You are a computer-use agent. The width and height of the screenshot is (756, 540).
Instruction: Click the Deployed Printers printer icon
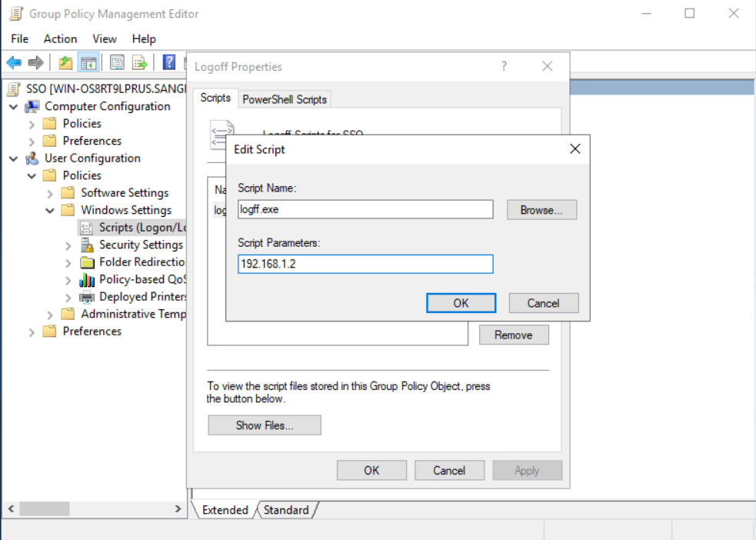[87, 297]
